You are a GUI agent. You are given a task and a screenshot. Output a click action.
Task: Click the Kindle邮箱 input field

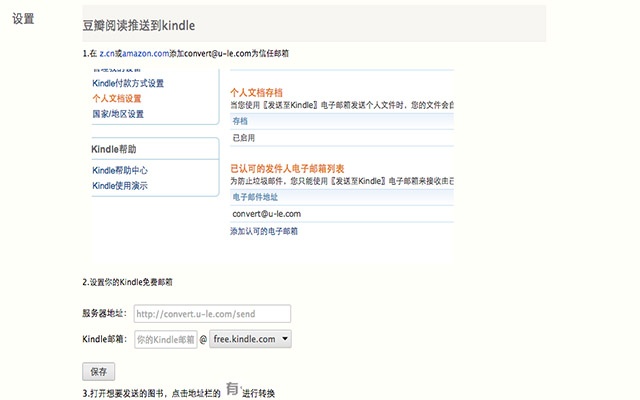[166, 339]
